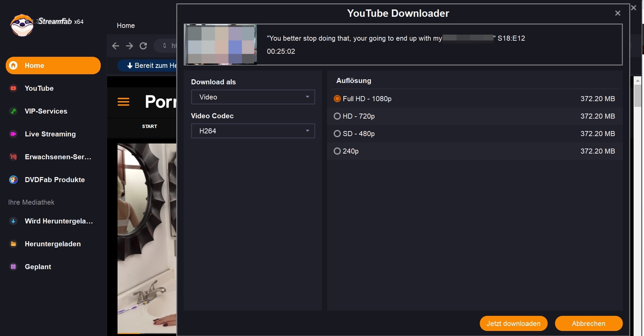Viewport: 644px width, 336px height.
Task: Click the search icon in address bar
Action: pyautogui.click(x=165, y=46)
